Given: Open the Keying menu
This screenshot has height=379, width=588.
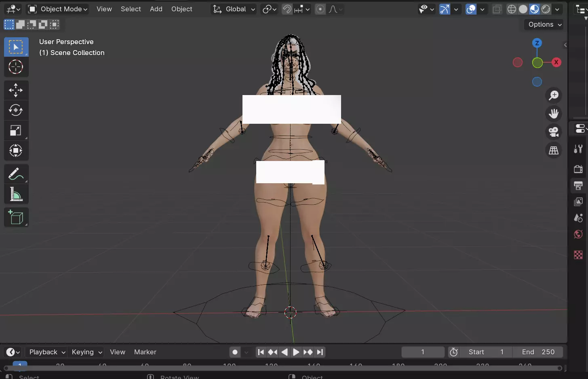Looking at the screenshot, I should 86,352.
